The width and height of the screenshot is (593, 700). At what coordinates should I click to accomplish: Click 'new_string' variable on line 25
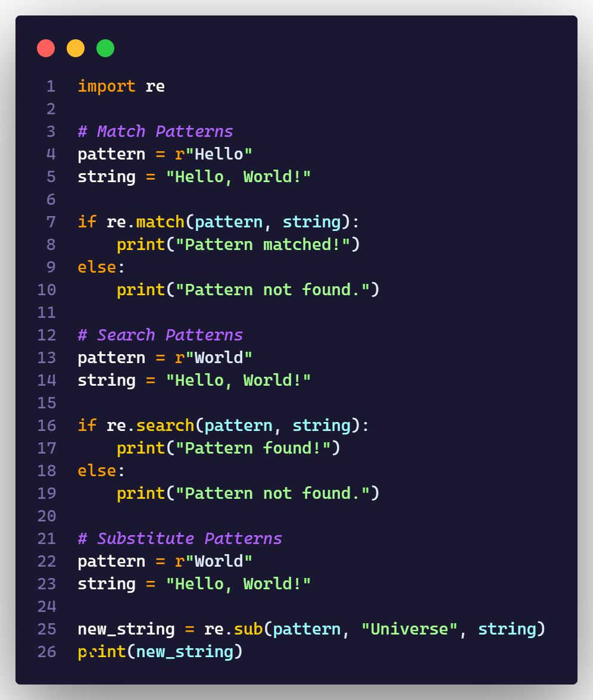pyautogui.click(x=126, y=629)
